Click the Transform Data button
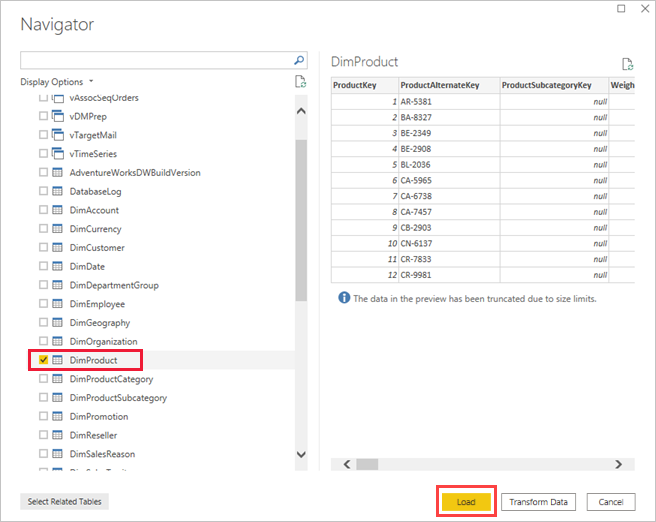656x522 pixels. pyautogui.click(x=539, y=502)
